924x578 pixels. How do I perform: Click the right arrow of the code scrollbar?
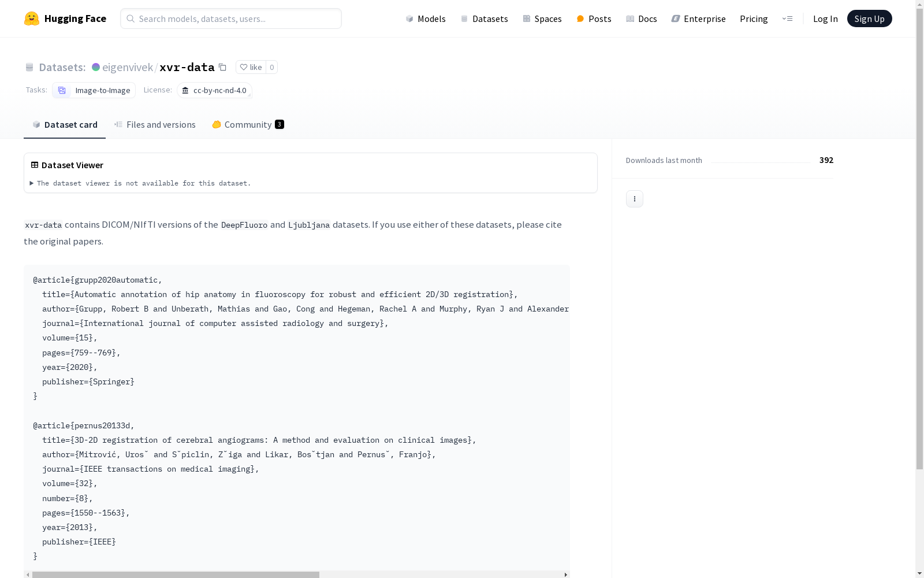pyautogui.click(x=566, y=575)
